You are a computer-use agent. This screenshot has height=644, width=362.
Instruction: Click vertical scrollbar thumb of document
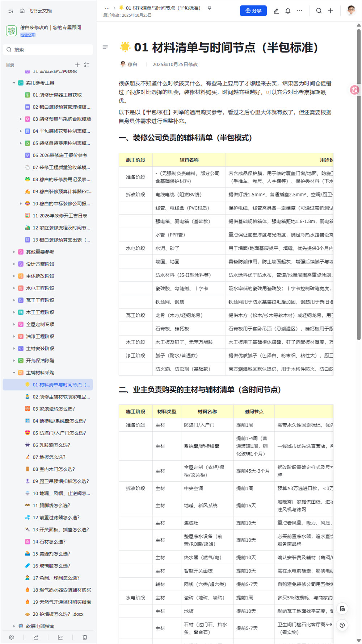[359, 185]
